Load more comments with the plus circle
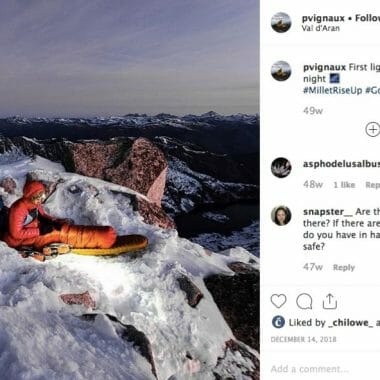380x380 pixels. (373, 129)
